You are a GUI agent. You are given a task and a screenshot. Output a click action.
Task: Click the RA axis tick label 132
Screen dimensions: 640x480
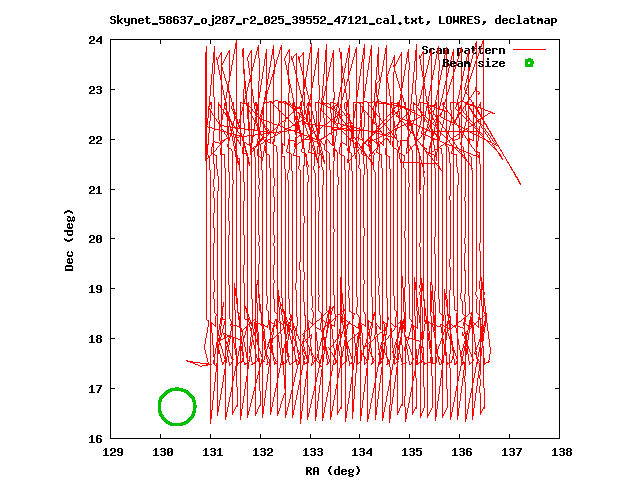click(x=262, y=452)
